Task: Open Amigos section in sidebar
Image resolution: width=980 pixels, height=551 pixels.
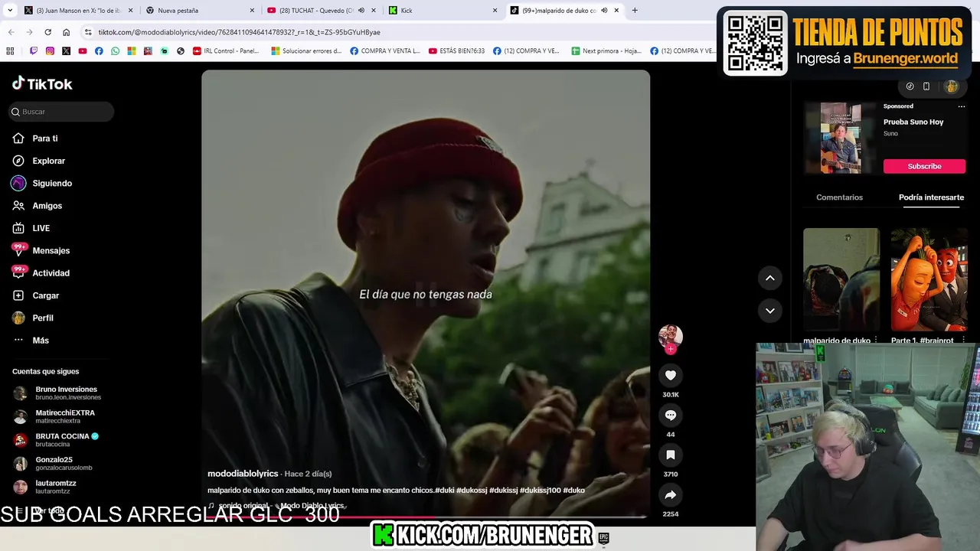Action: click(x=38, y=206)
